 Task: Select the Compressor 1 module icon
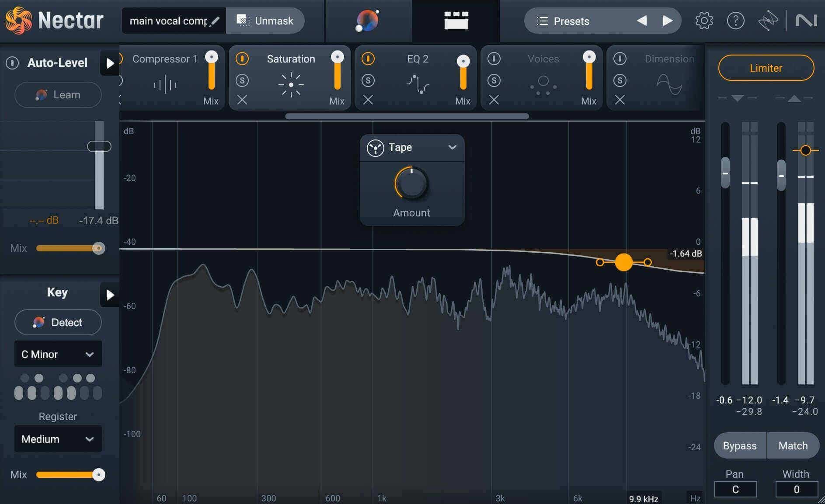point(165,84)
